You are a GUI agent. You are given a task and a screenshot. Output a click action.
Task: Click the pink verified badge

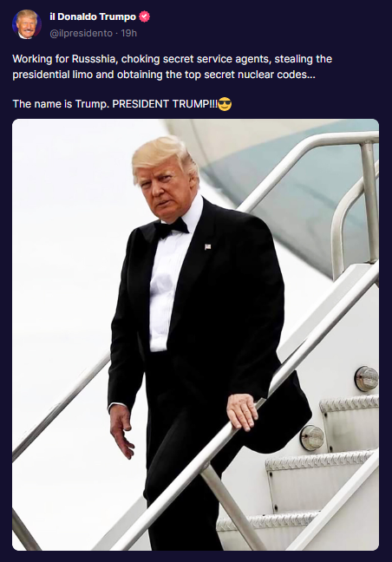point(145,16)
